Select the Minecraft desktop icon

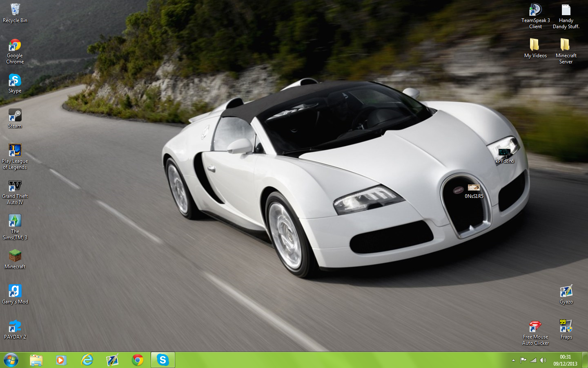(15, 259)
